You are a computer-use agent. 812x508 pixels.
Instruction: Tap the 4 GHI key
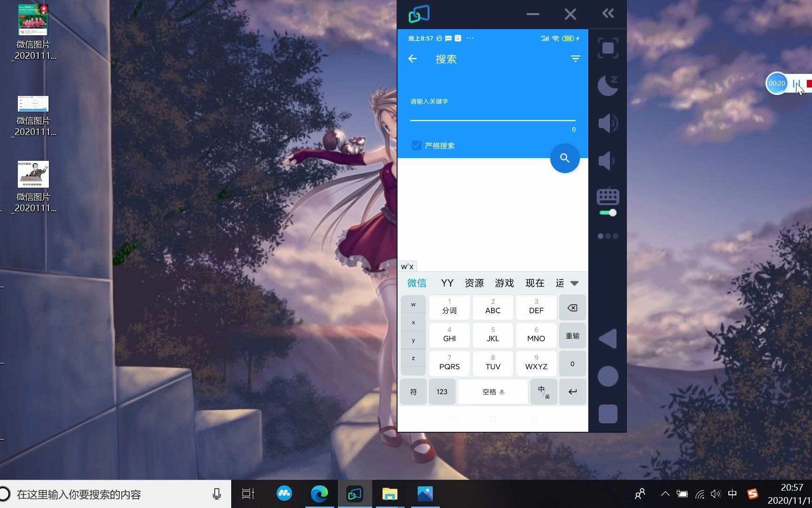click(x=449, y=335)
